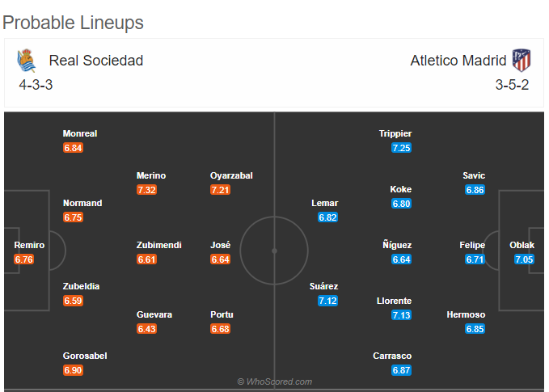This screenshot has width=549, height=392.
Task: Click Monreal's 6.84 rating badge
Action: [74, 148]
